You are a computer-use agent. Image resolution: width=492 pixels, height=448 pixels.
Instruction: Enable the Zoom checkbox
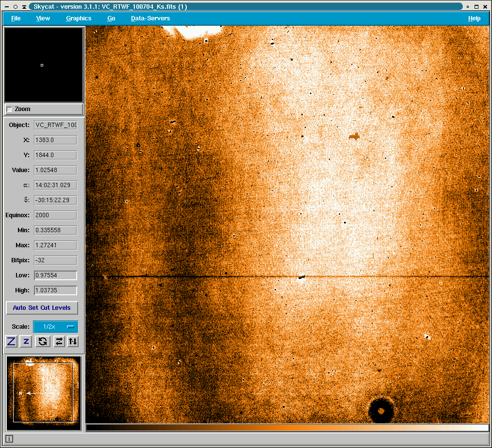pyautogui.click(x=9, y=109)
